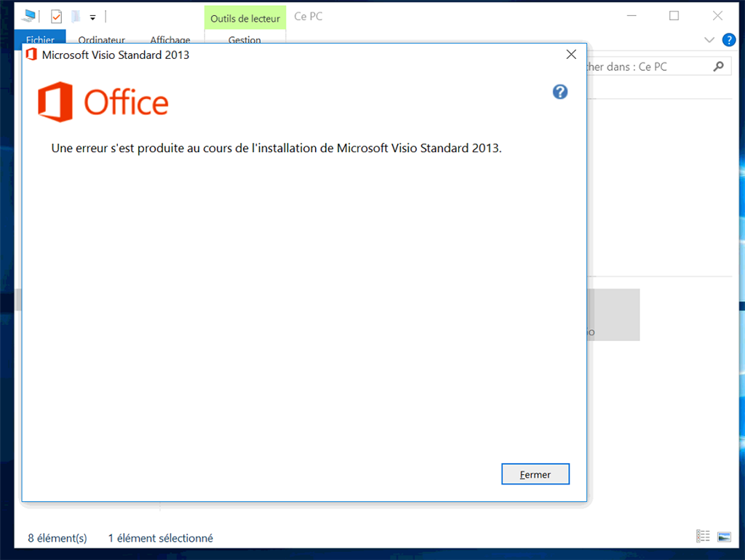
Task: Click the Ce PC computer icon in title bar
Action: pyautogui.click(x=29, y=16)
